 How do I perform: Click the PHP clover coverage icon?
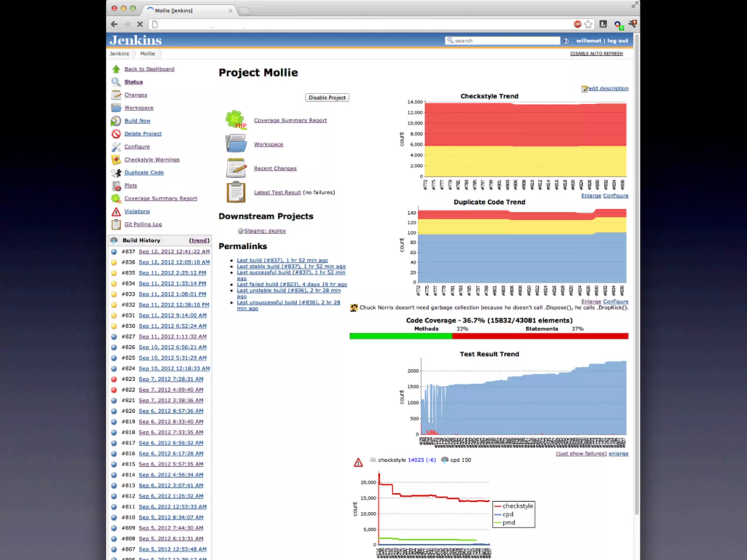[x=236, y=120]
